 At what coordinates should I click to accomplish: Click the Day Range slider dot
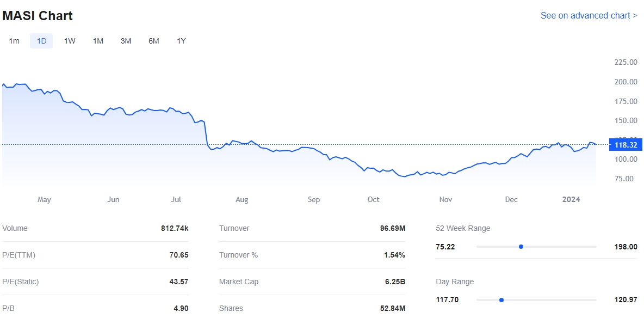(501, 300)
